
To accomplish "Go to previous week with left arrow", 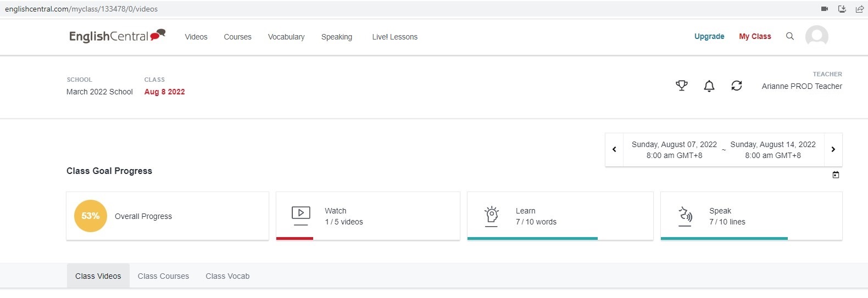I will click(x=614, y=149).
